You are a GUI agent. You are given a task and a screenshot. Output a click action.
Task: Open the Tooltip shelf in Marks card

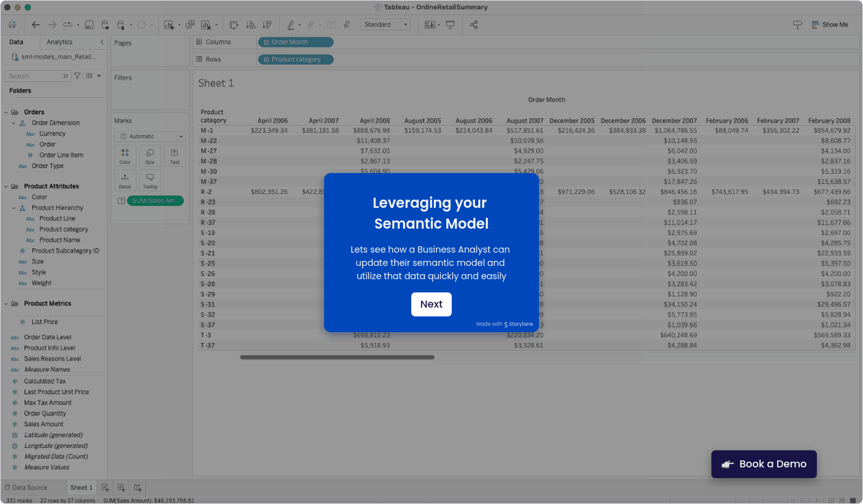[x=150, y=180]
